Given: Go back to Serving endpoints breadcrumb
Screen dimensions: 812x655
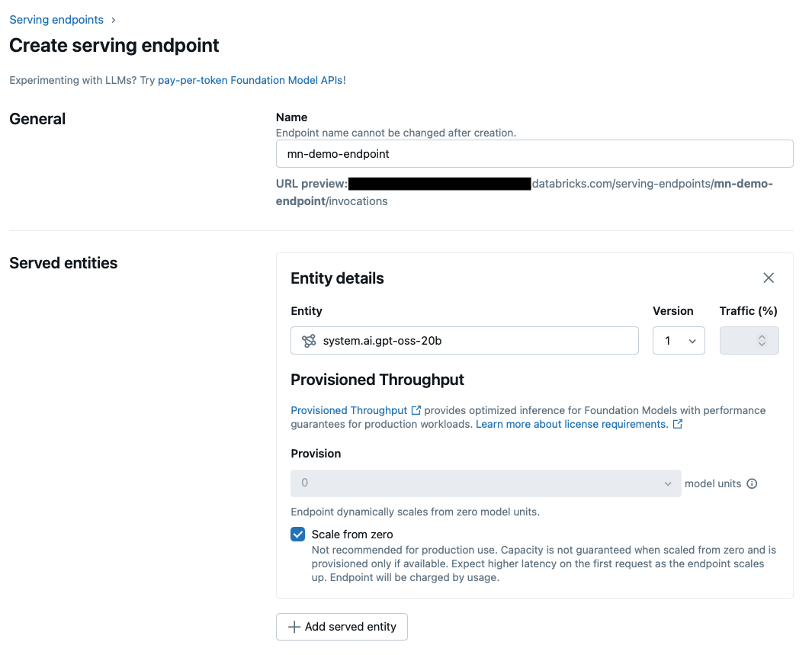Looking at the screenshot, I should point(56,20).
